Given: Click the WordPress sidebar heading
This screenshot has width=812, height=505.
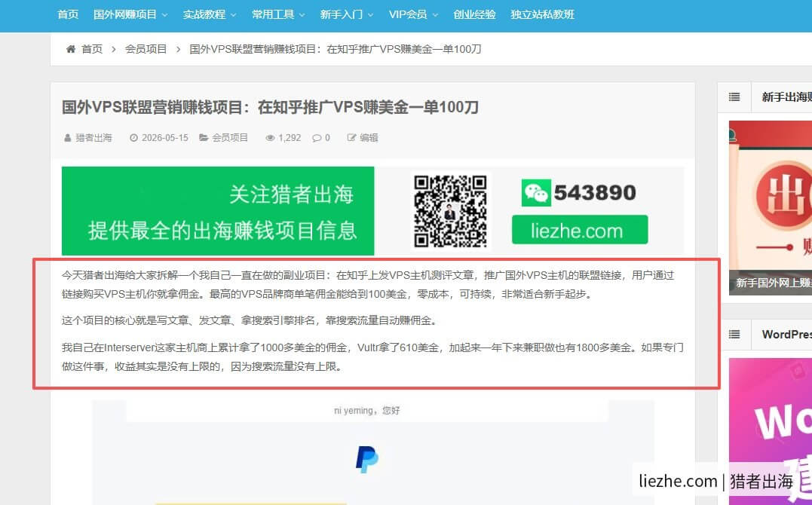Looking at the screenshot, I should click(786, 334).
